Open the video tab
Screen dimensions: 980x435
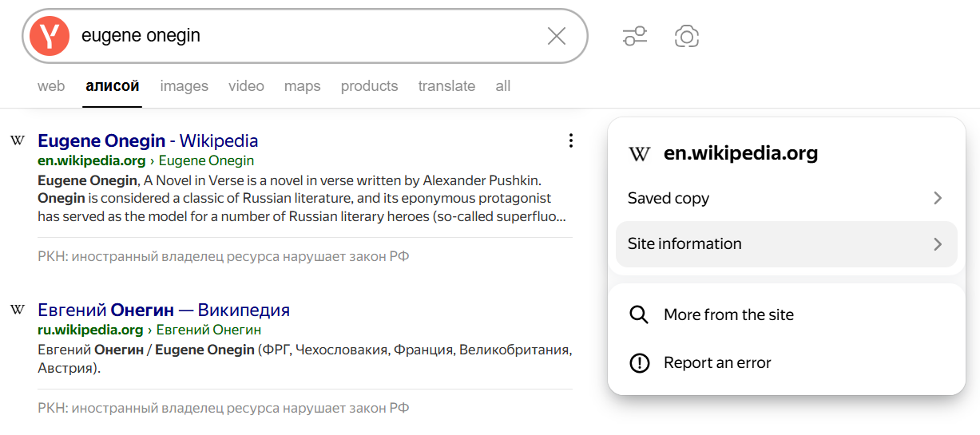pos(246,86)
